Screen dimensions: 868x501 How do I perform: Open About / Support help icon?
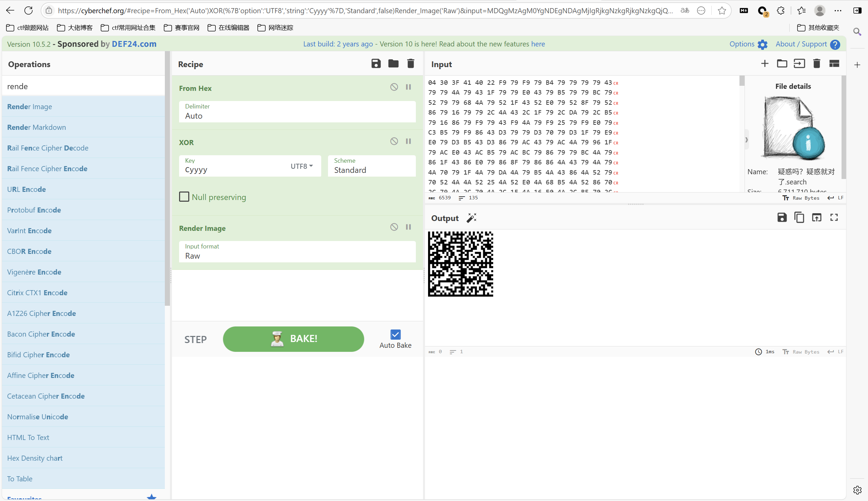click(835, 44)
